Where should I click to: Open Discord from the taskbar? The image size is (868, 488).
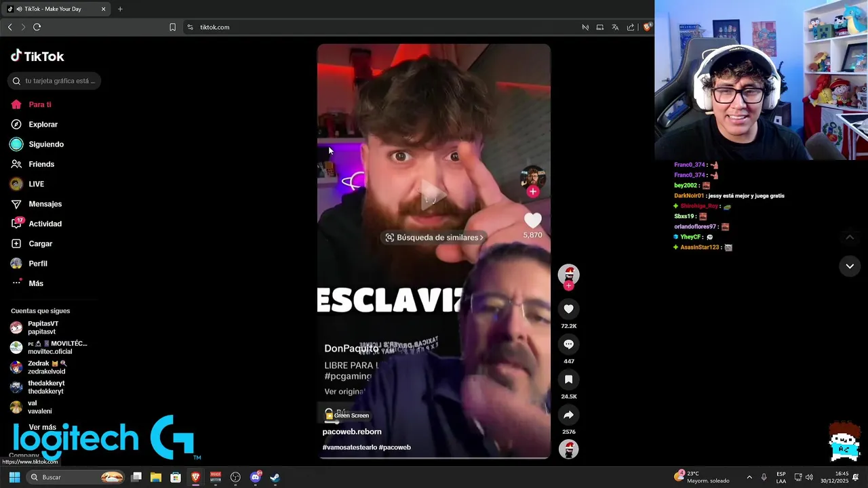pyautogui.click(x=256, y=477)
